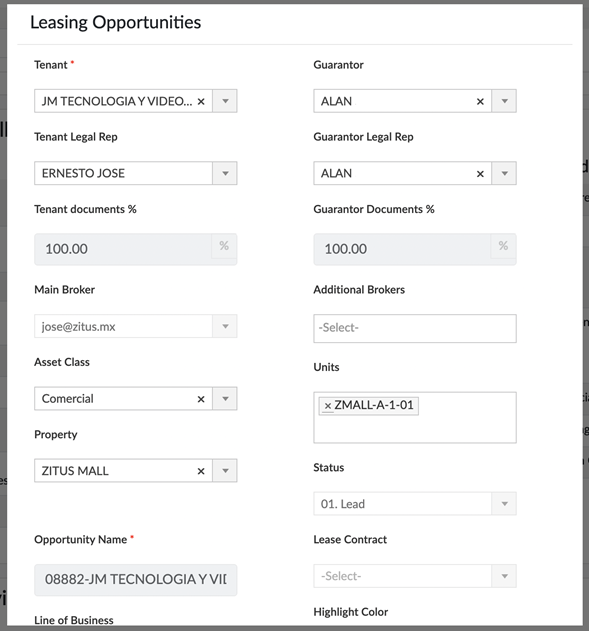Click the Tenant Legal Rep label
The height and width of the screenshot is (631, 589).
76,137
